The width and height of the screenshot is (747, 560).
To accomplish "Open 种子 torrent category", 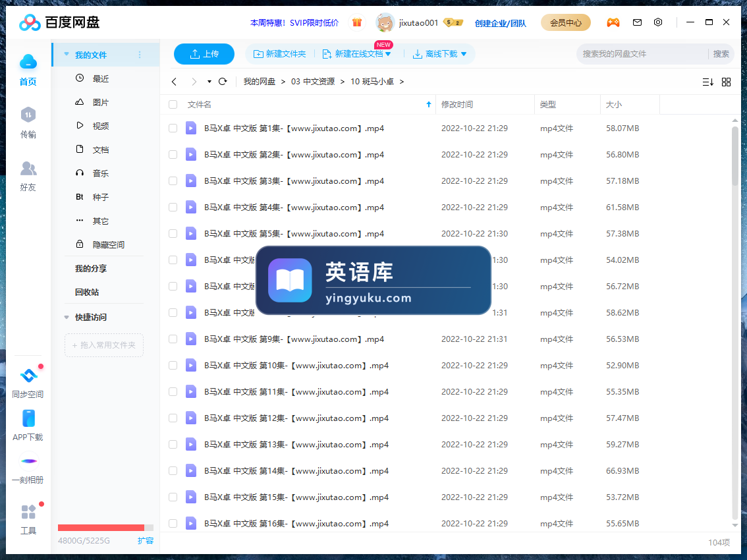I will (x=101, y=197).
